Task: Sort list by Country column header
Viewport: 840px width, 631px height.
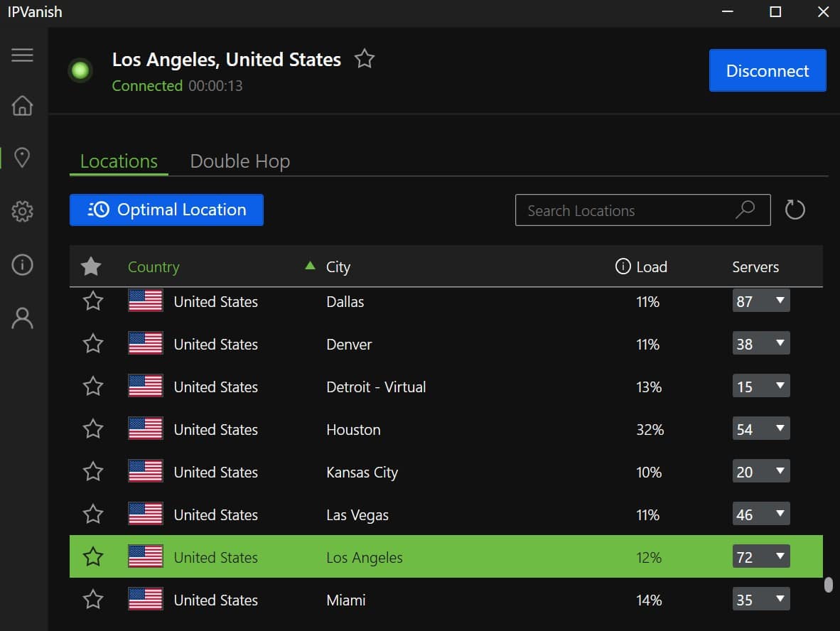Action: coord(154,266)
